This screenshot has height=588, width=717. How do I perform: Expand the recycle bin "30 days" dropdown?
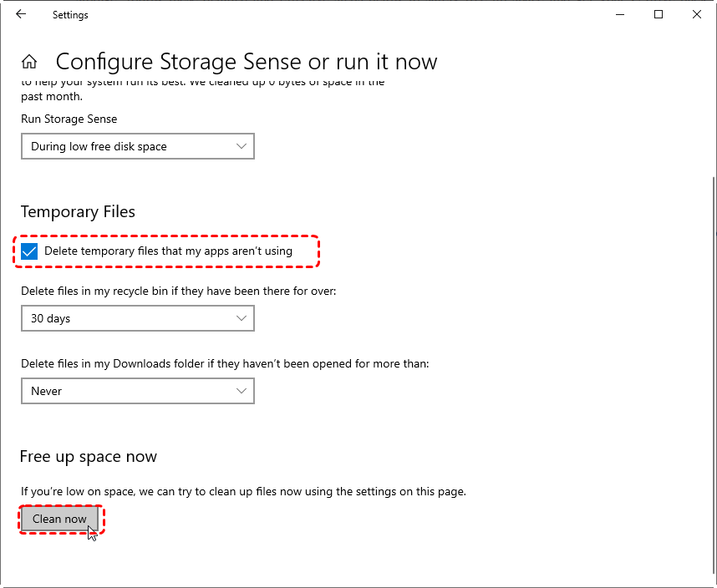coord(125,318)
